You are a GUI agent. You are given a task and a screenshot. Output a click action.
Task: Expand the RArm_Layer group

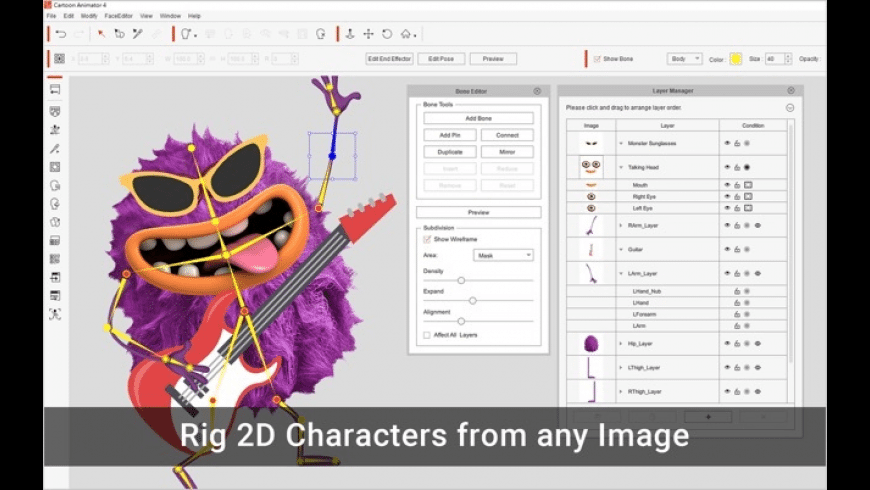(621, 225)
